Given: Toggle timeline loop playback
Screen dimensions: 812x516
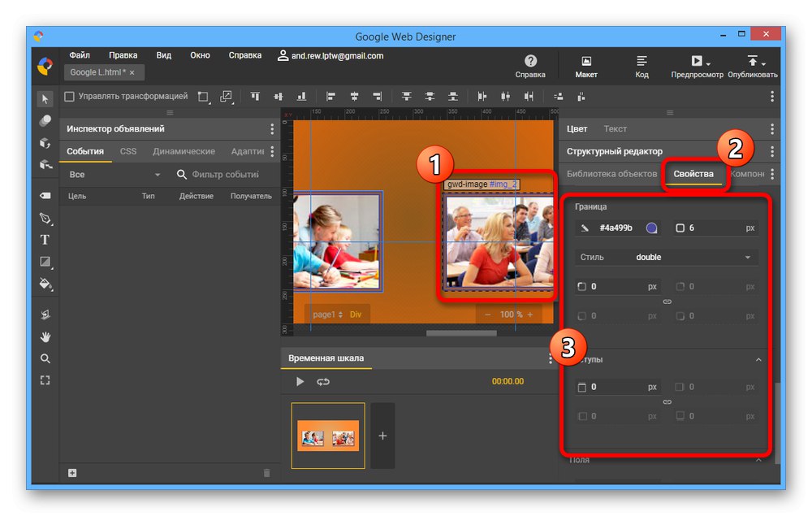Looking at the screenshot, I should 323,381.
